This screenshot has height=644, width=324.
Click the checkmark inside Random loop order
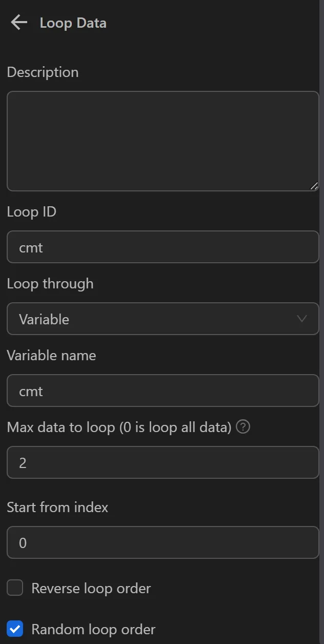tap(14, 629)
